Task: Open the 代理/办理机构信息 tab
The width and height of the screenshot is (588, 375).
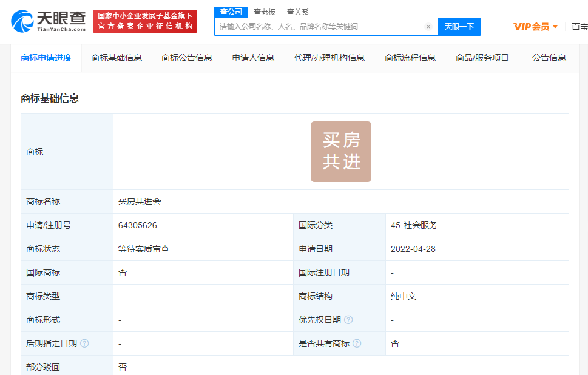Action: point(329,58)
